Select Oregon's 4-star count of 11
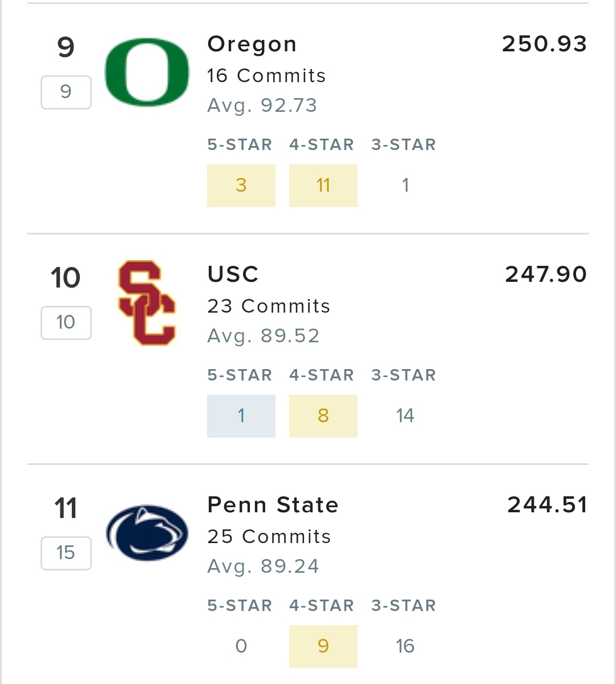The height and width of the screenshot is (684, 616). click(x=323, y=185)
